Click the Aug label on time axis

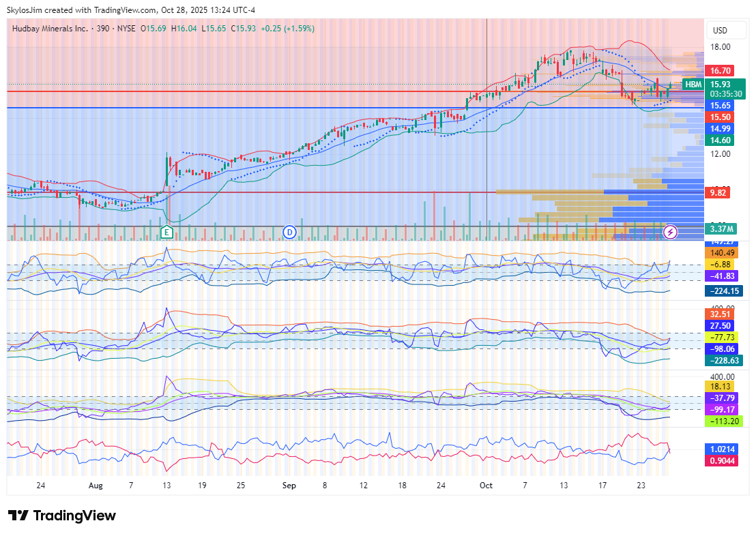click(96, 486)
